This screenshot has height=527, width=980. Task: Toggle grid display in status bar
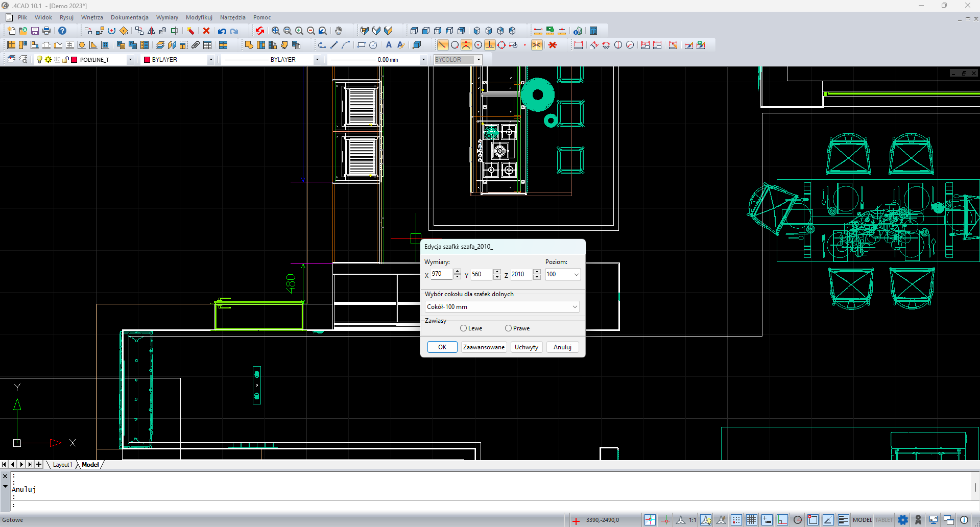[751, 520]
